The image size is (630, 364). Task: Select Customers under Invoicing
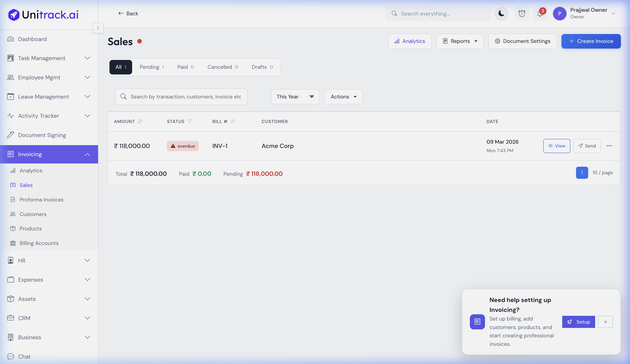coord(33,214)
